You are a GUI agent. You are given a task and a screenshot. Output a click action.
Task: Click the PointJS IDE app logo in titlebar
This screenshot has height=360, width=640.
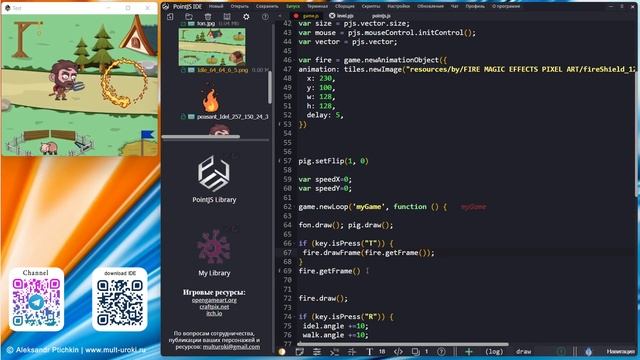[166, 6]
